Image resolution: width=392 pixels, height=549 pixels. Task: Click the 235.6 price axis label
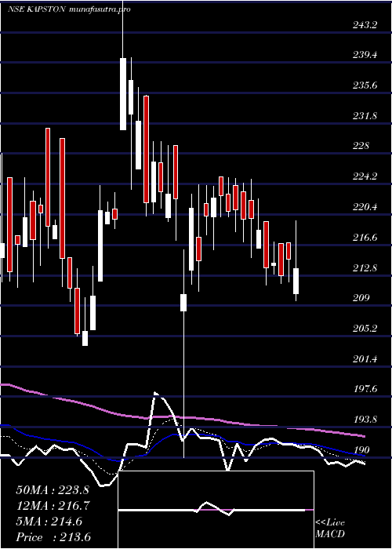click(x=365, y=85)
